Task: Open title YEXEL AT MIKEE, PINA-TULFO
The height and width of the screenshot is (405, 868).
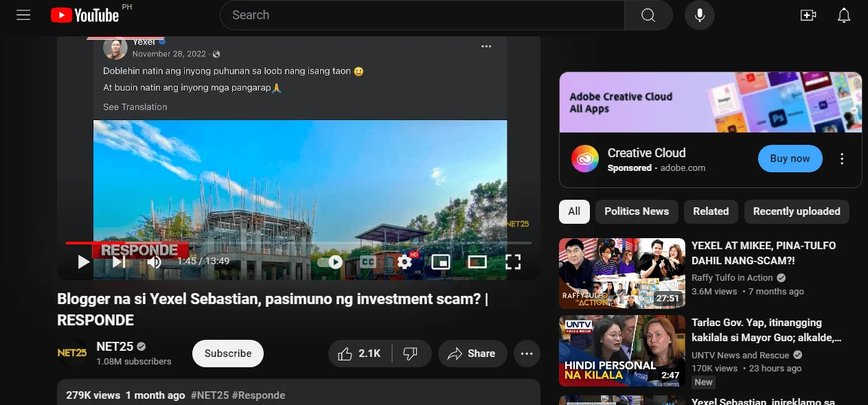Action: click(x=764, y=253)
